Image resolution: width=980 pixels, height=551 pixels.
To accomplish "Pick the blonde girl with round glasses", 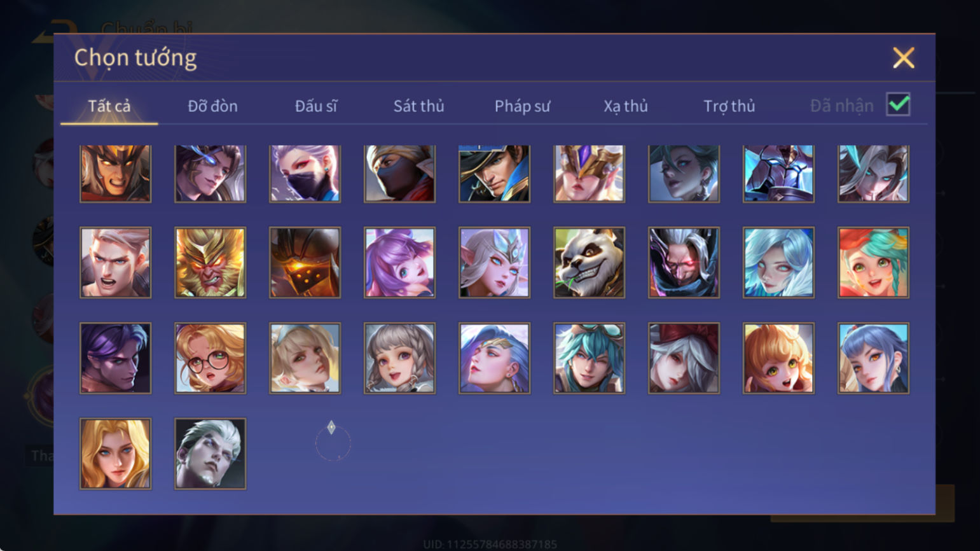I will pos(210,358).
